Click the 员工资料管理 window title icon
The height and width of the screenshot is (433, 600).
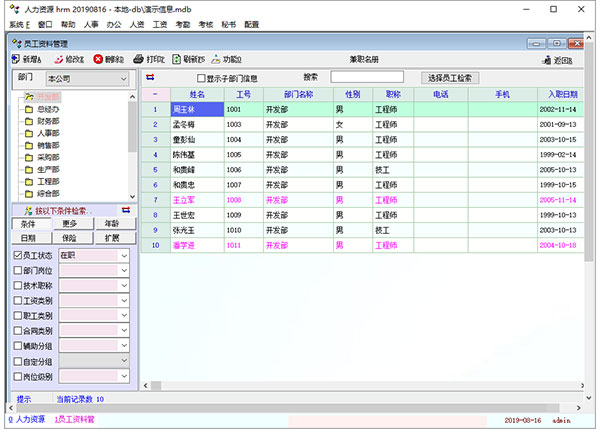[x=16, y=43]
